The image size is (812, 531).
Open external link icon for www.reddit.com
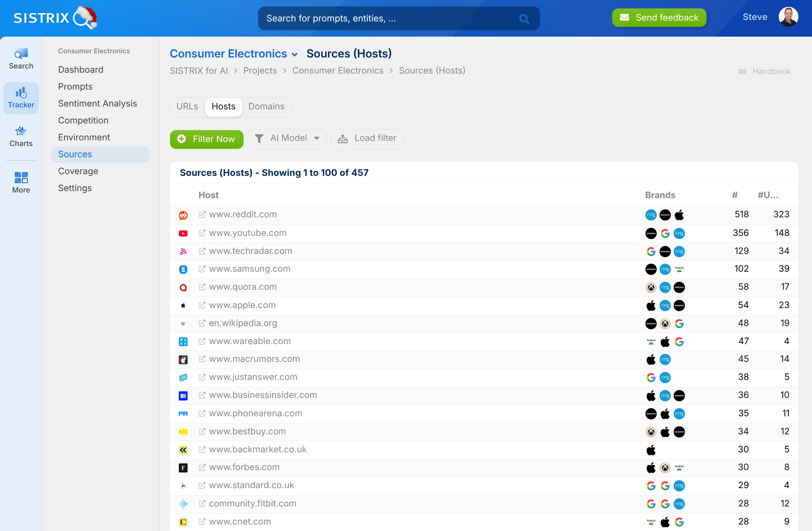pos(202,214)
